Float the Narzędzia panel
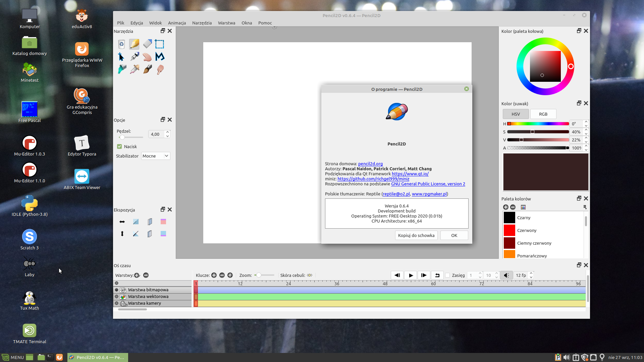The height and width of the screenshot is (362, 644). coord(163,31)
